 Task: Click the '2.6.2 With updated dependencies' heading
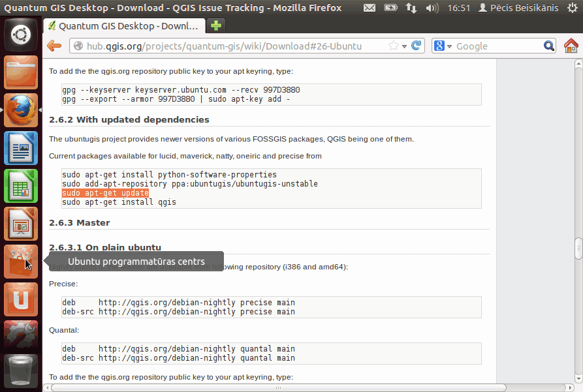click(x=129, y=119)
